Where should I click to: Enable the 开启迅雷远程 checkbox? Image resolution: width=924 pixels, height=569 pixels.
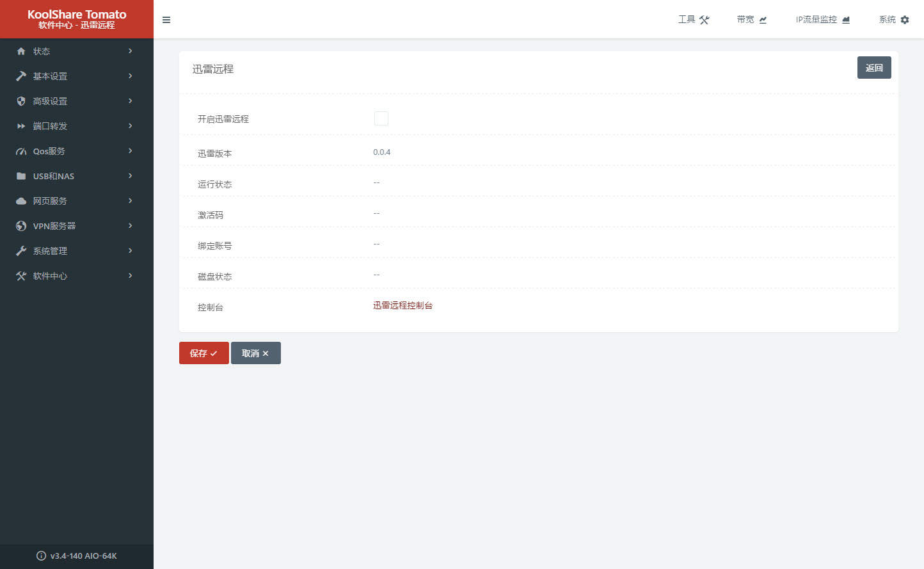click(381, 118)
